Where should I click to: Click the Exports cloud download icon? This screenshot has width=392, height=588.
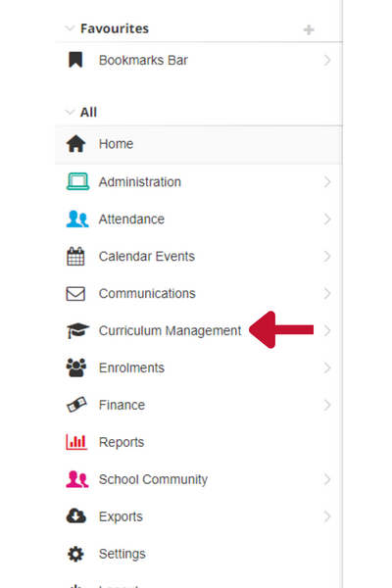pyautogui.click(x=76, y=516)
